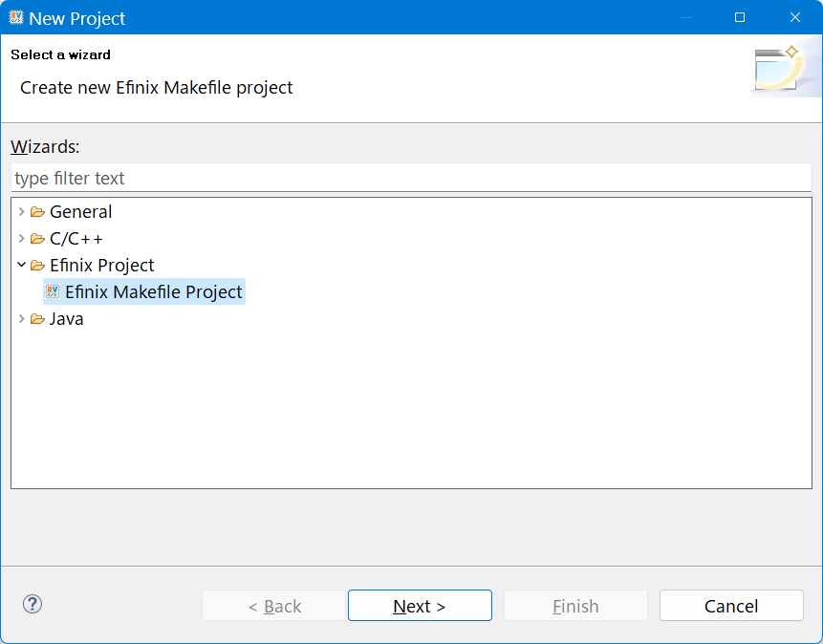Screen dimensions: 823x644
Task: Select the Java label in the wizard tree
Action: coord(66,319)
